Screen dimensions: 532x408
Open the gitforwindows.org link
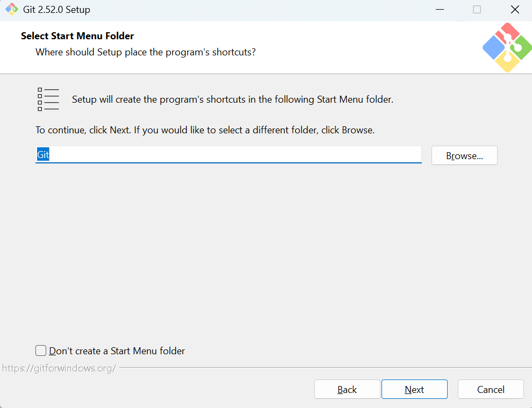59,368
